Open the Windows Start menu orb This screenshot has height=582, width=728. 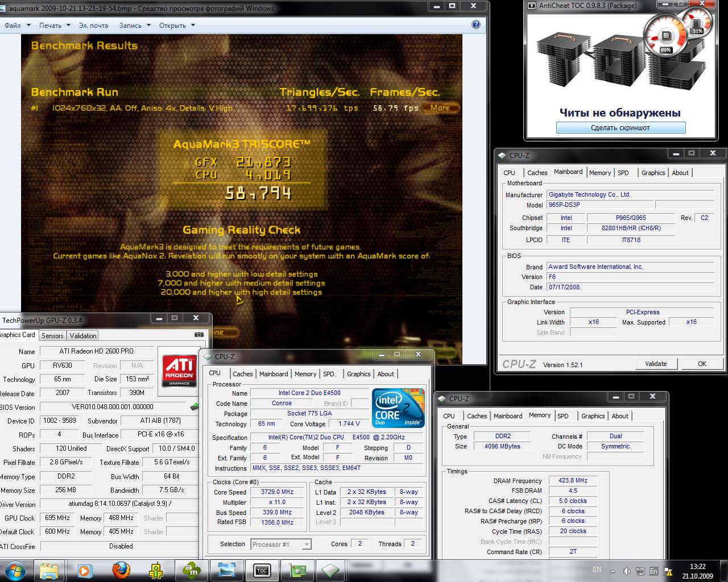coord(14,570)
